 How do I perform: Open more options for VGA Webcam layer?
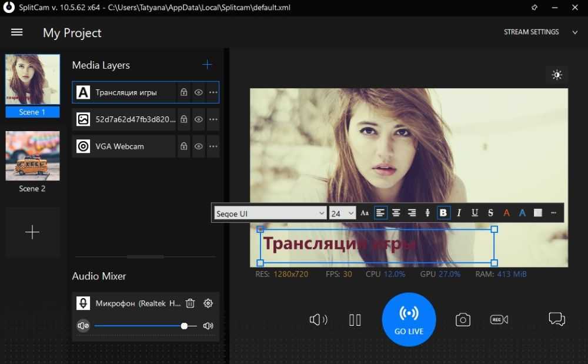point(213,146)
